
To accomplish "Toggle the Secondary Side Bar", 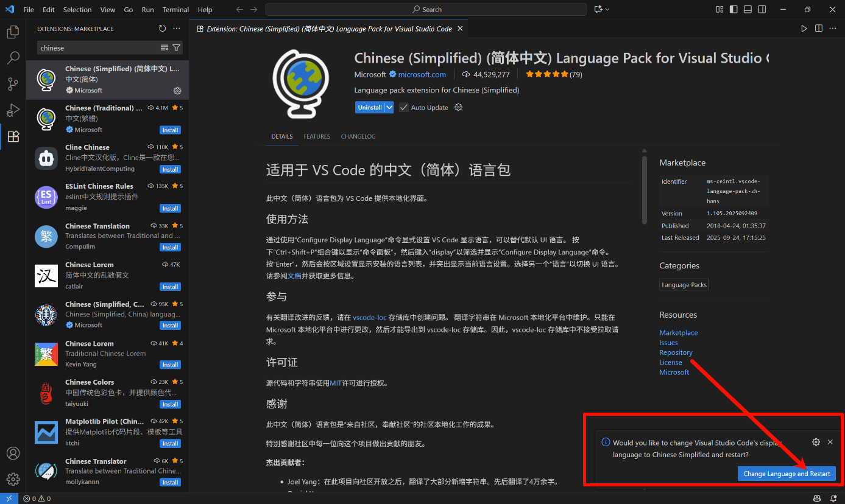I will (x=762, y=9).
